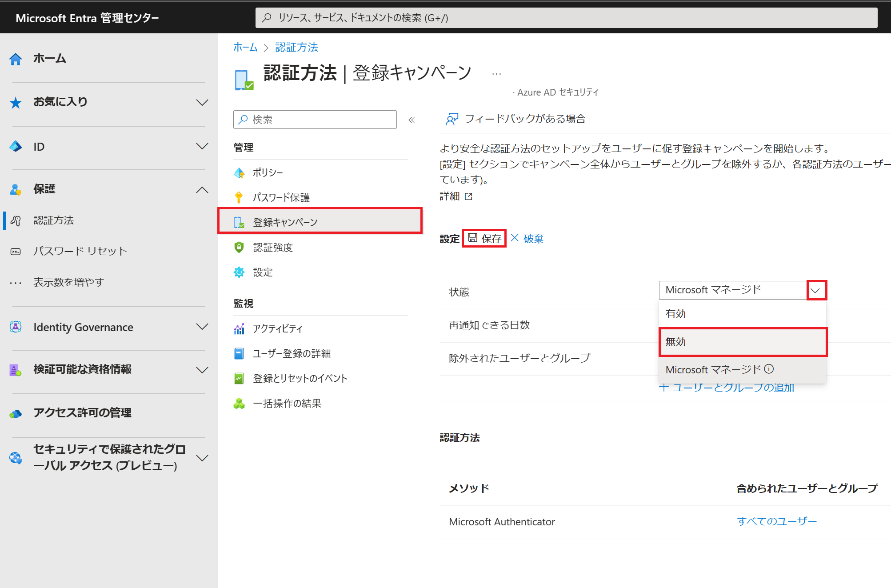Screen dimensions: 891x588
Task: Open the page ellipsis more options
Action: pyautogui.click(x=496, y=74)
